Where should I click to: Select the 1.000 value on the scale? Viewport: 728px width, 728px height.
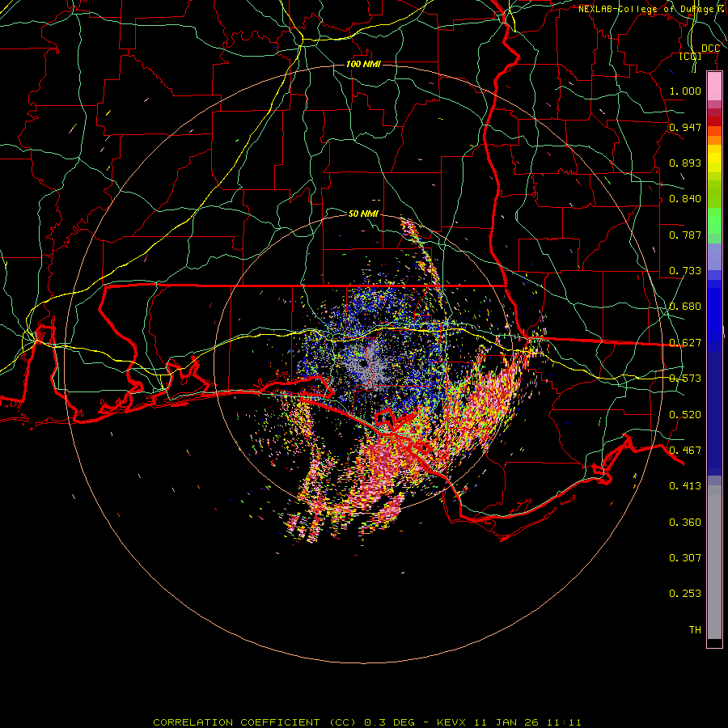point(685,91)
